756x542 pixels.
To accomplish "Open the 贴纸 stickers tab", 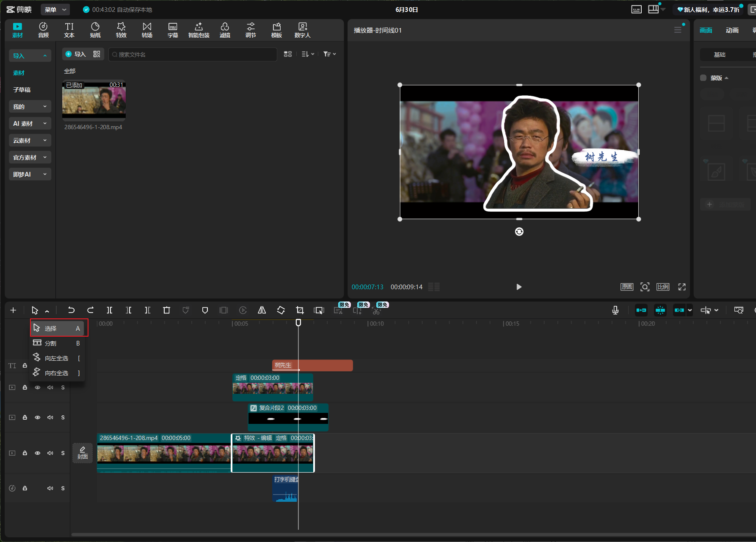I will point(95,30).
